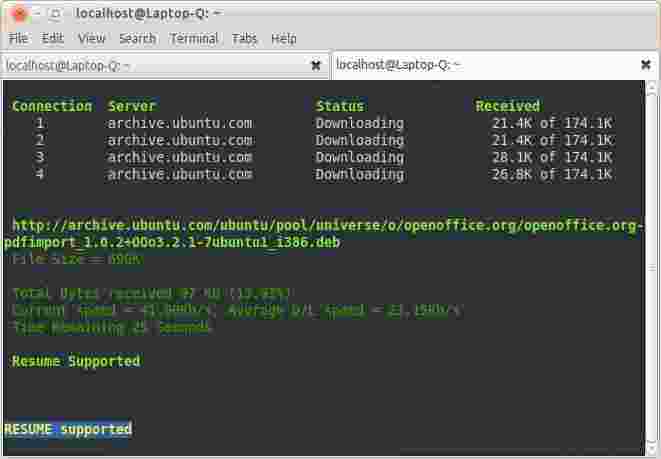Open the Edit menu
Image resolution: width=661 pixels, height=459 pixels.
[52, 39]
